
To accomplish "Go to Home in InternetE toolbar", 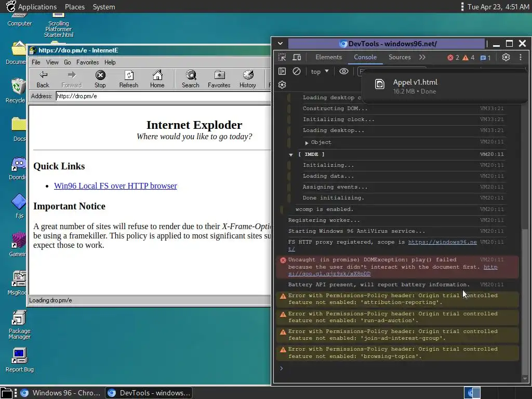I will pyautogui.click(x=157, y=79).
